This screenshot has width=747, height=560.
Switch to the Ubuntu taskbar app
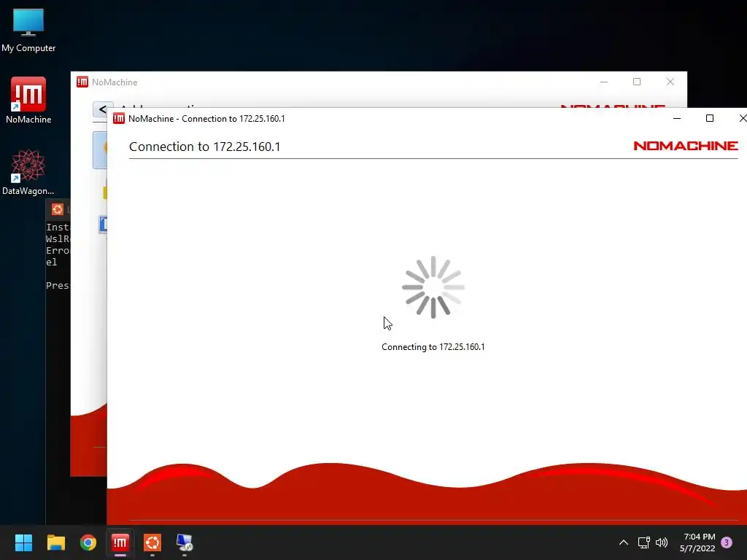tap(152, 542)
